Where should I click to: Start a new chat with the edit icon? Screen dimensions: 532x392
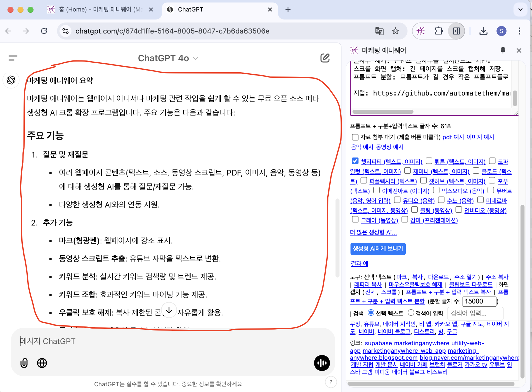point(325,58)
